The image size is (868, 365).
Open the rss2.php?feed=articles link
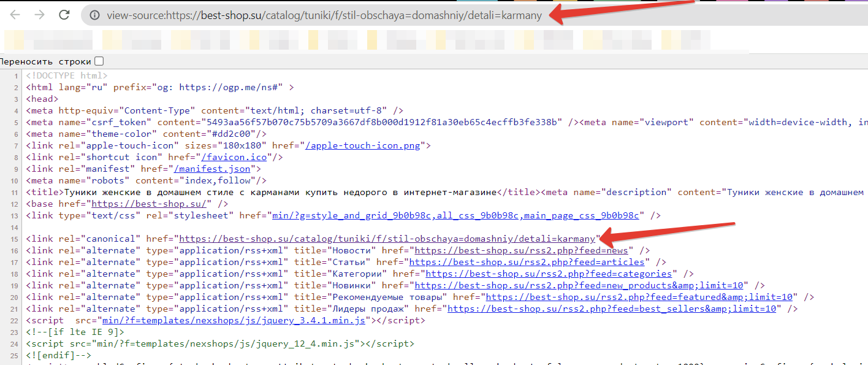tap(527, 262)
